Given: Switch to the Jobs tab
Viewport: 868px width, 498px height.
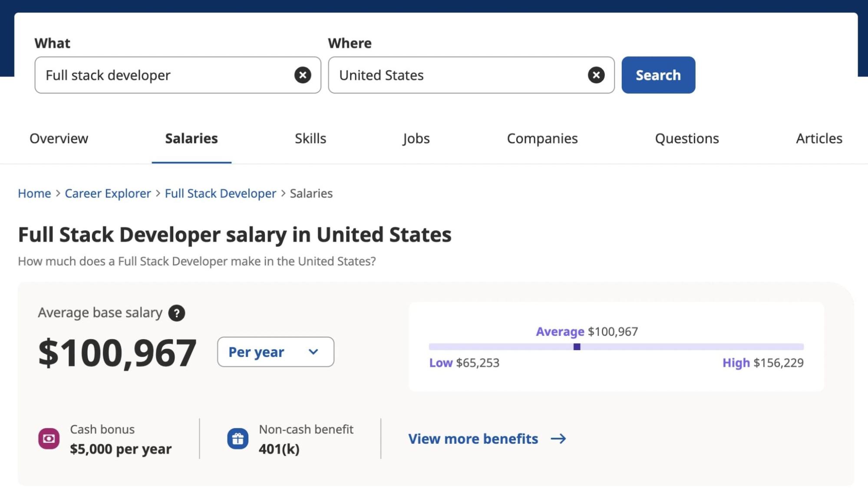Looking at the screenshot, I should (x=416, y=138).
